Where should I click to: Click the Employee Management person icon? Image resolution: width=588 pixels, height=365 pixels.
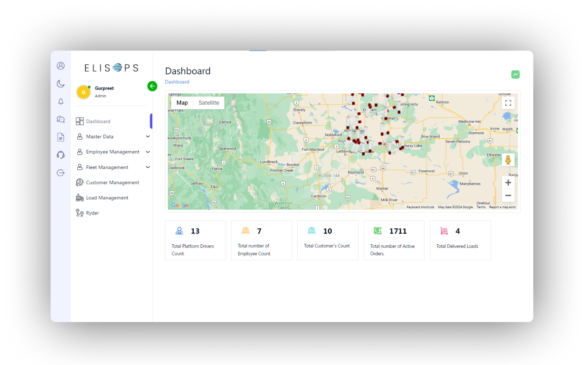[80, 152]
